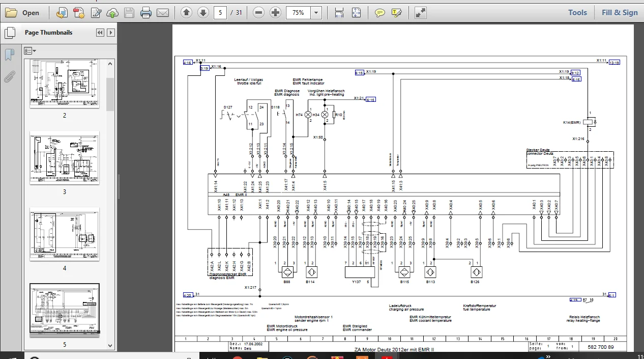Viewport: 644px width, 359px height.
Task: Click the Open file button
Action: pyautogui.click(x=22, y=13)
